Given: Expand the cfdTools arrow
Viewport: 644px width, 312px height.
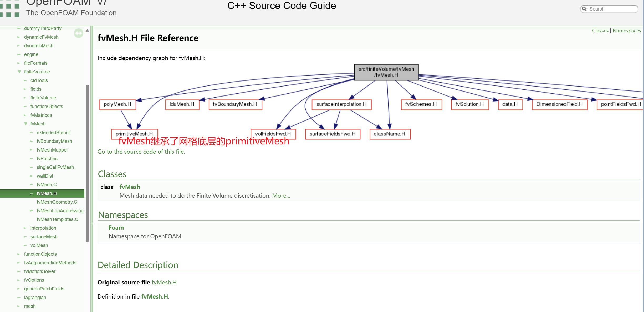Looking at the screenshot, I should (x=25, y=80).
